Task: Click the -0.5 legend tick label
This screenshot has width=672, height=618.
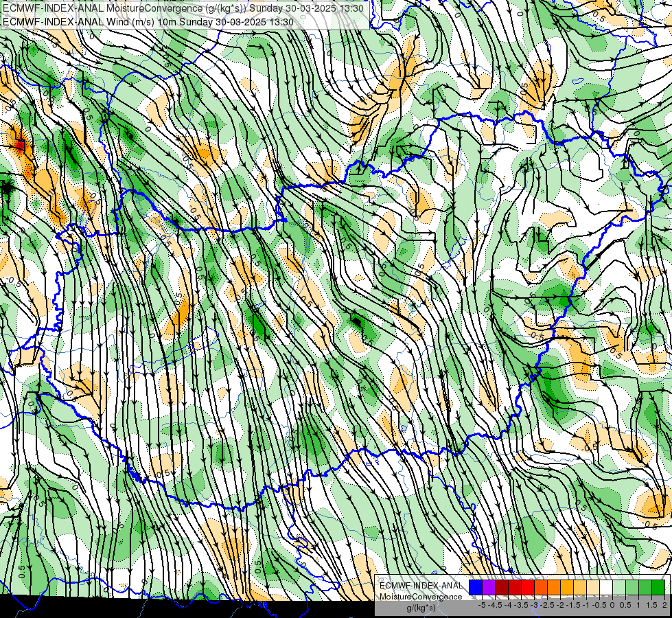Action: coord(599,605)
